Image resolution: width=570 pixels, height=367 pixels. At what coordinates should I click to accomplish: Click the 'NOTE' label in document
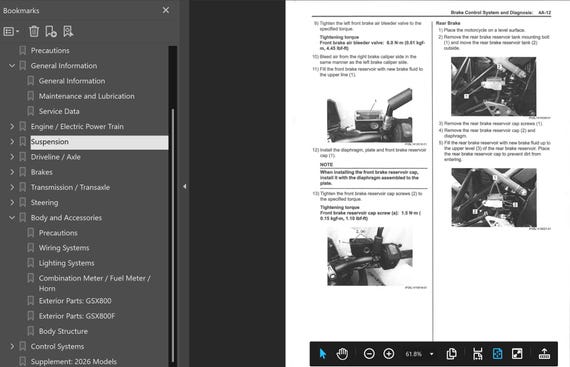(x=326, y=165)
